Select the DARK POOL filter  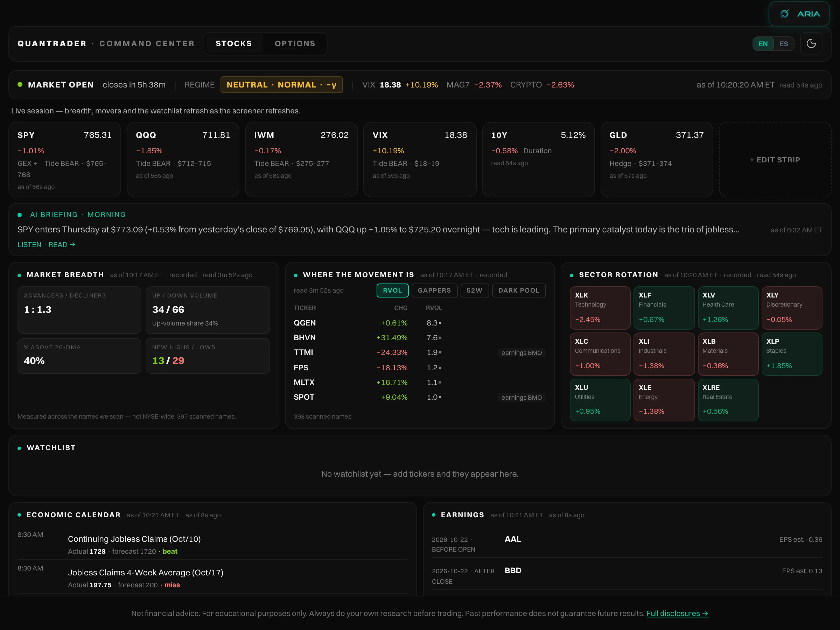pos(519,290)
